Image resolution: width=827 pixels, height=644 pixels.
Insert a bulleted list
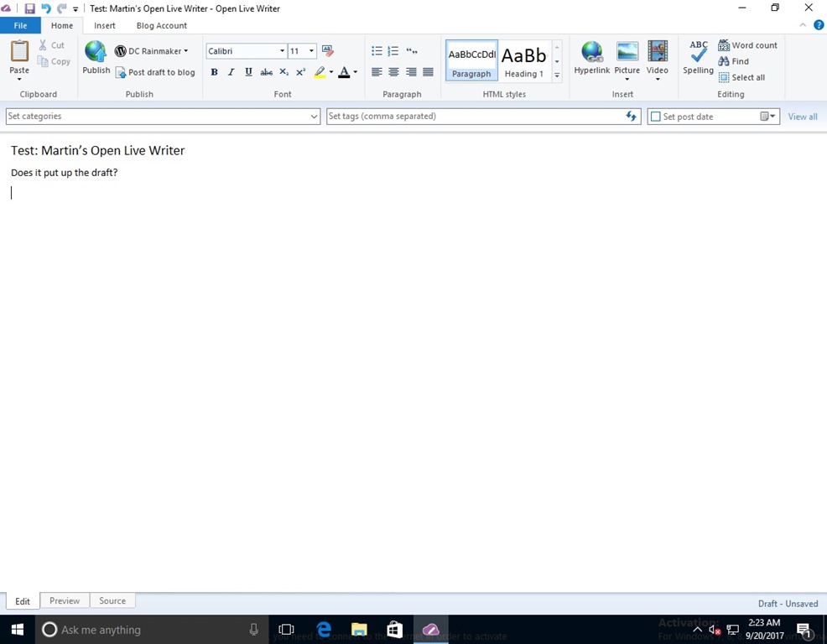click(x=377, y=50)
